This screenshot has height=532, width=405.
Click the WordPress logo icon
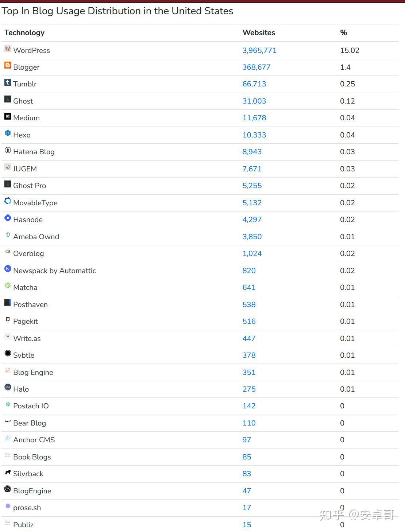(8, 48)
